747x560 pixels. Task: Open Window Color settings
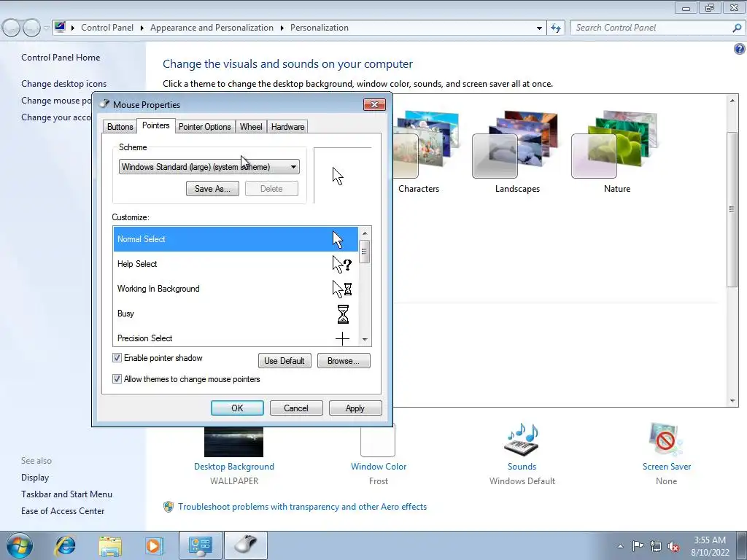coord(379,467)
